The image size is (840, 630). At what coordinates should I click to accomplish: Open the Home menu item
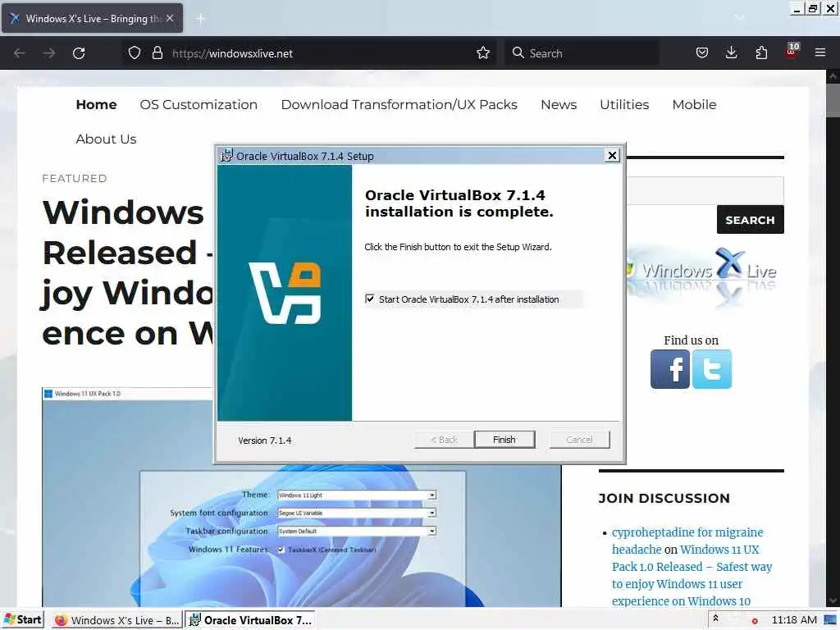97,104
